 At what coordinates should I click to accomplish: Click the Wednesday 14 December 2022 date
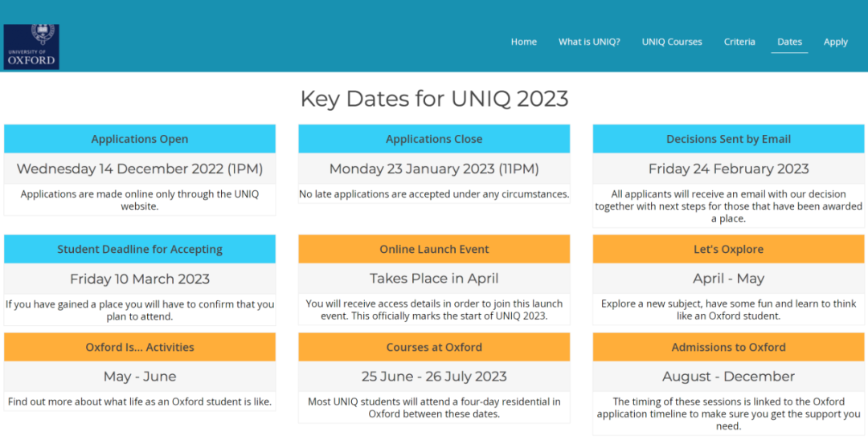click(x=140, y=169)
